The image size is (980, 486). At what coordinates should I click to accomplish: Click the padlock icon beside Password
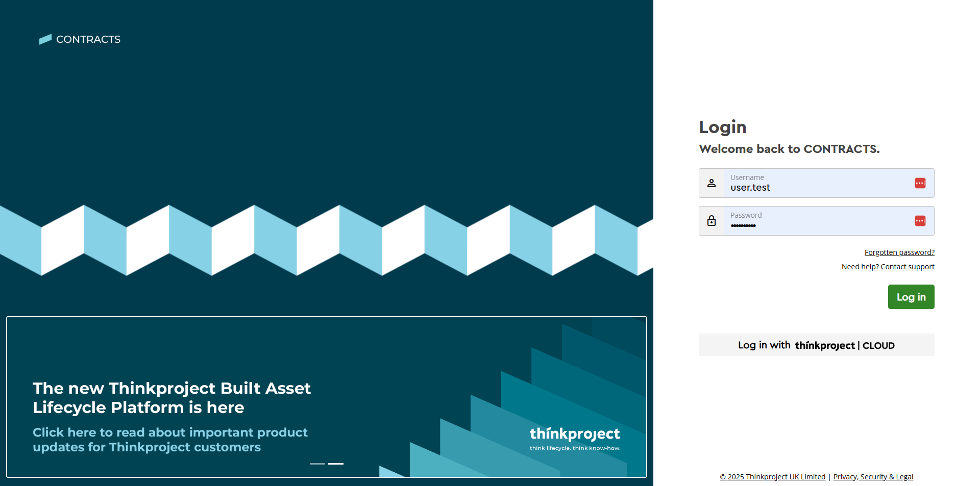[x=712, y=221]
